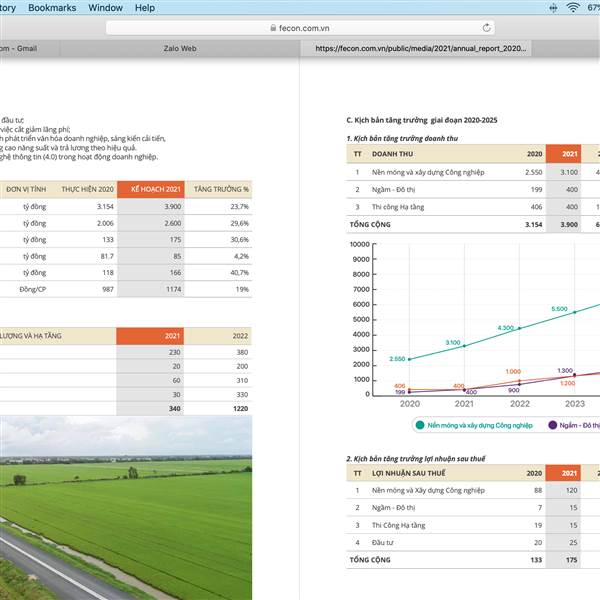600x600 pixels.
Task: Select Thi công Hạ tầng in revenue table
Action: pos(398,207)
